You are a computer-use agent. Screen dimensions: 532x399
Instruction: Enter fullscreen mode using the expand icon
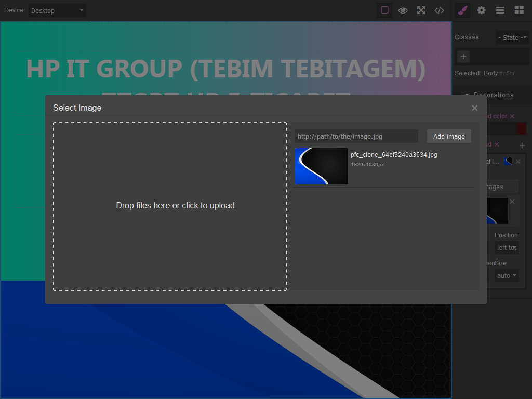[x=421, y=10]
